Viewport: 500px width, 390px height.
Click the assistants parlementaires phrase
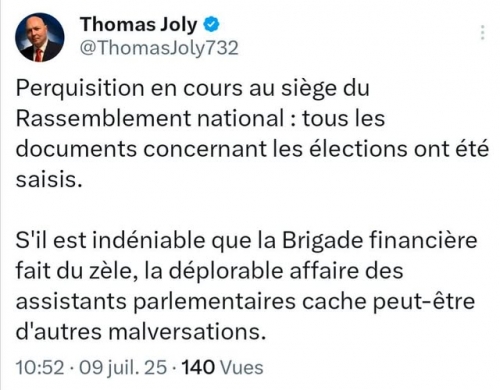(156, 302)
